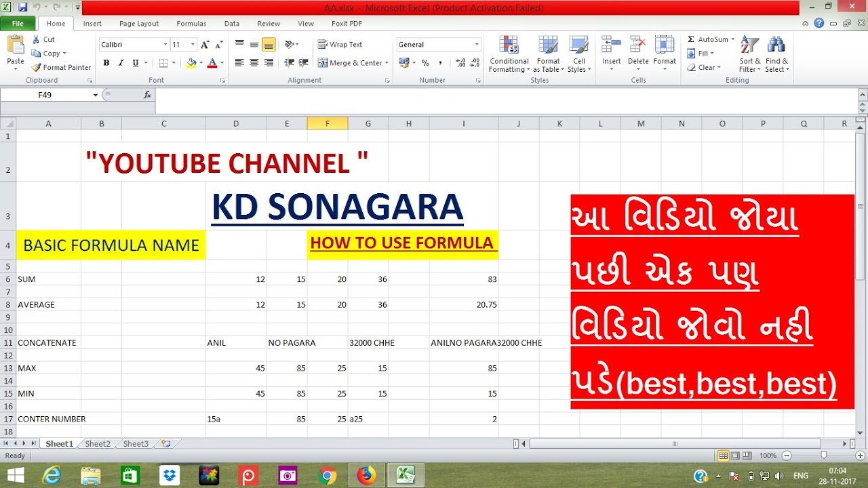The image size is (868, 488).
Task: Switch to the Insert tab
Action: coord(92,24)
